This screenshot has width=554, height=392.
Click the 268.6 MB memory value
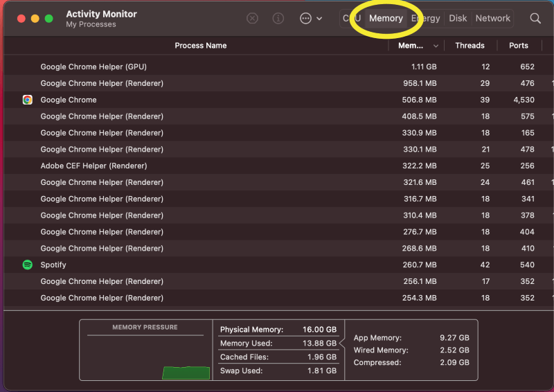coord(419,248)
